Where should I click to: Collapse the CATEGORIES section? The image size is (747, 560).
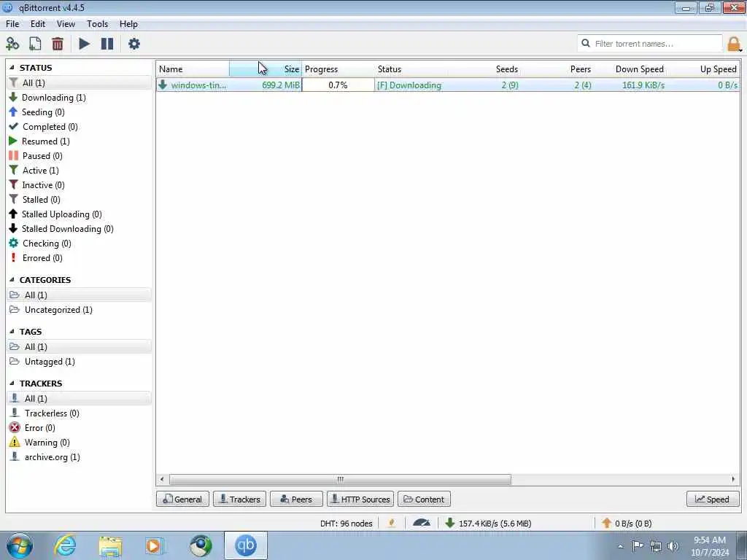click(x=12, y=279)
